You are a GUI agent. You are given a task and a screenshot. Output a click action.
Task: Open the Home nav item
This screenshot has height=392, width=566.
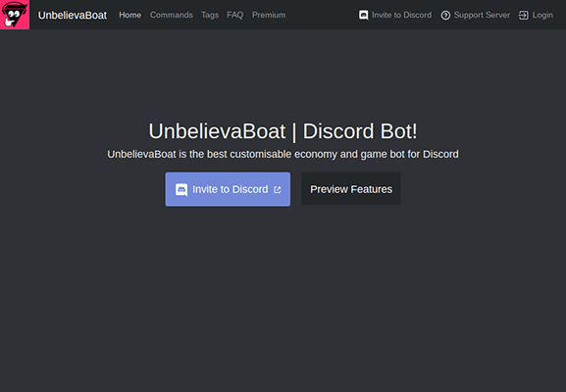click(x=129, y=15)
